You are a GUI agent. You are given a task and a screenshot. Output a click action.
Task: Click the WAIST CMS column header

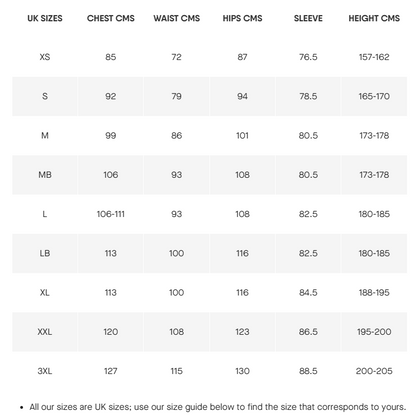click(176, 18)
